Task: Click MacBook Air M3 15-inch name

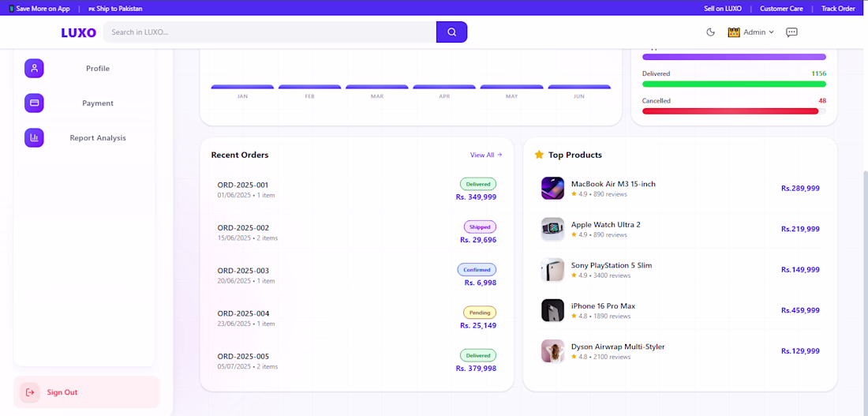Action: [613, 184]
